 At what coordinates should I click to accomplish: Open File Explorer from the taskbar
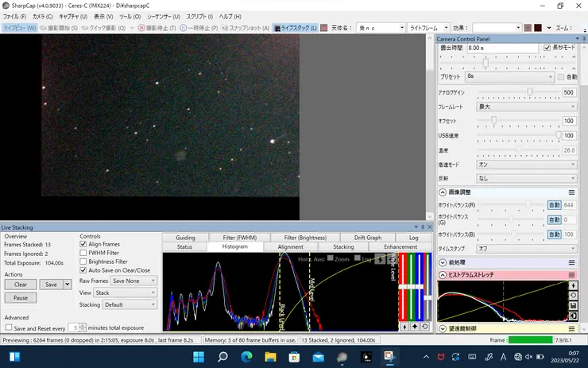pyautogui.click(x=270, y=357)
